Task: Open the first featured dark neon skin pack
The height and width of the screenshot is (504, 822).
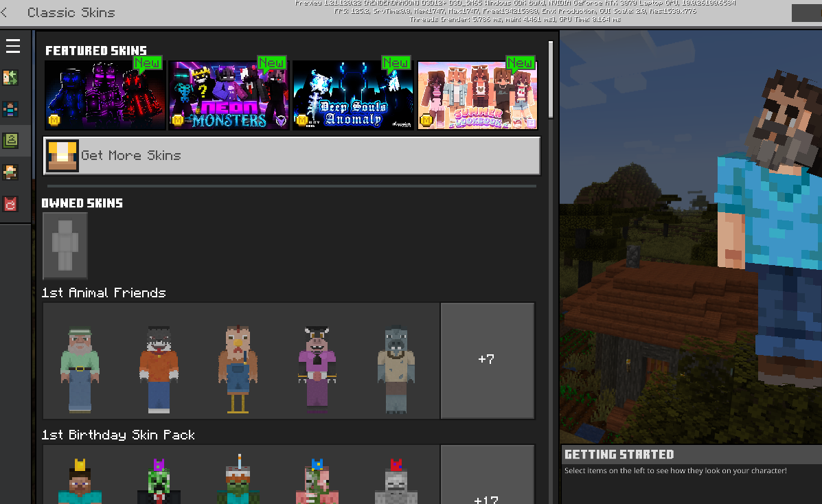Action: (x=105, y=95)
